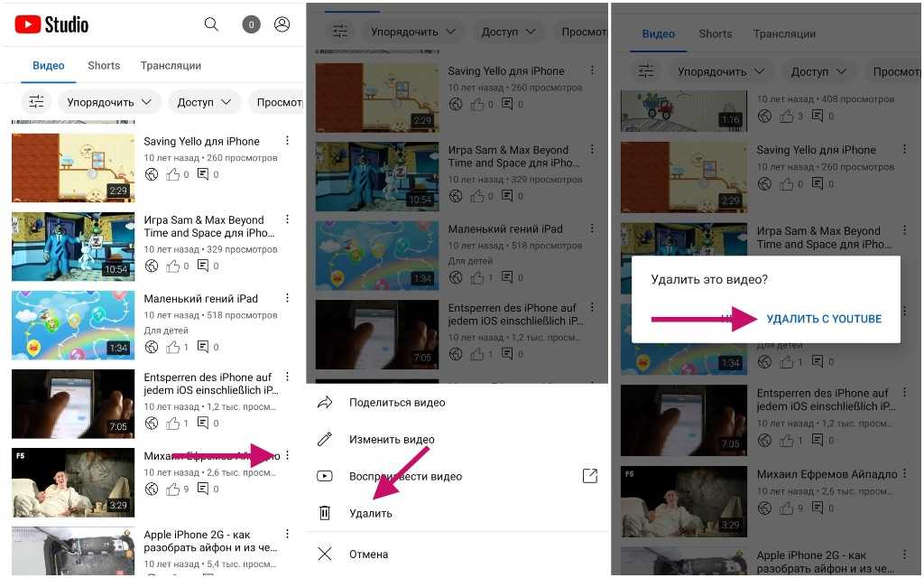Select the Воспроизвести видео menu entry
Viewport: 924px width, 578px height.
click(405, 476)
